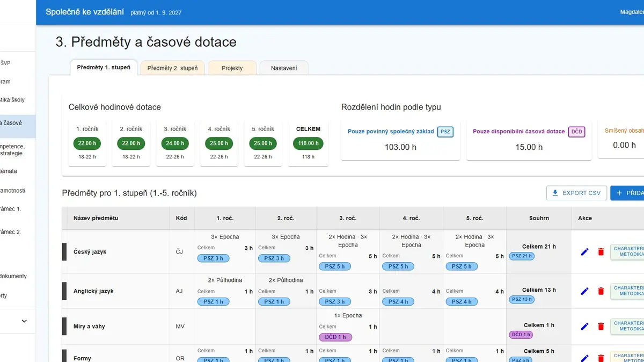This screenshot has width=644, height=362.
Task: Click the PSZ legend badge
Action: click(x=445, y=132)
